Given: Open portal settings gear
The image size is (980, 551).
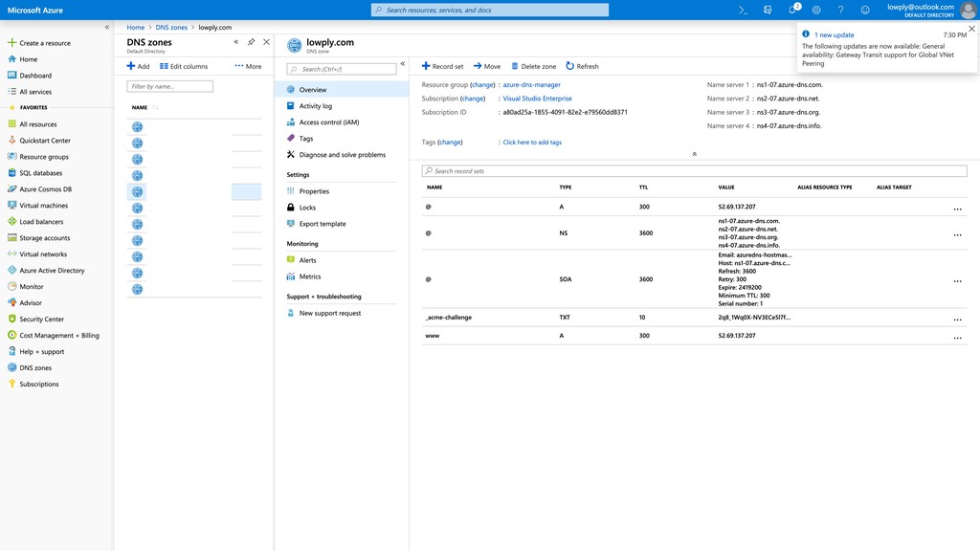Looking at the screenshot, I should [816, 10].
